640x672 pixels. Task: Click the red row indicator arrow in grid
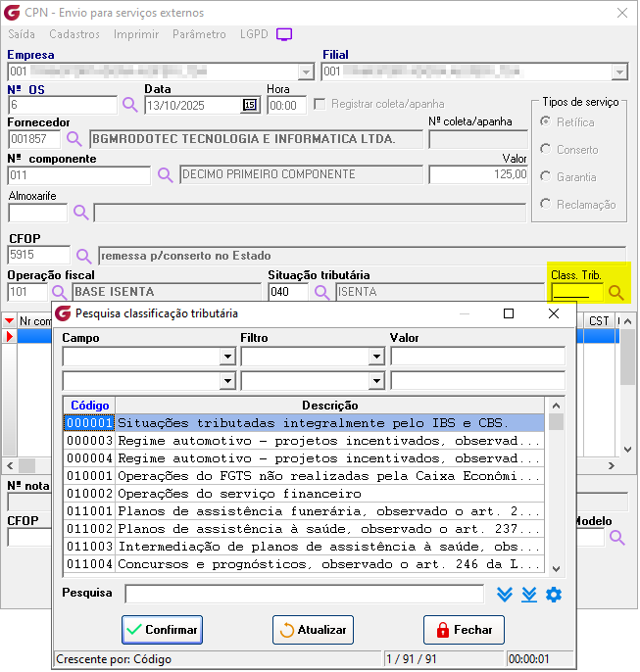pos(10,336)
